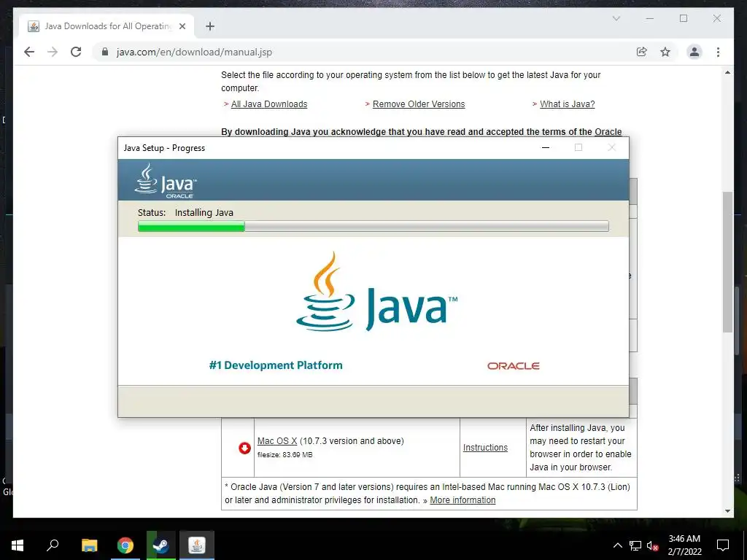Image resolution: width=747 pixels, height=560 pixels.
Task: Open the Windows Start menu
Action: [x=18, y=545]
